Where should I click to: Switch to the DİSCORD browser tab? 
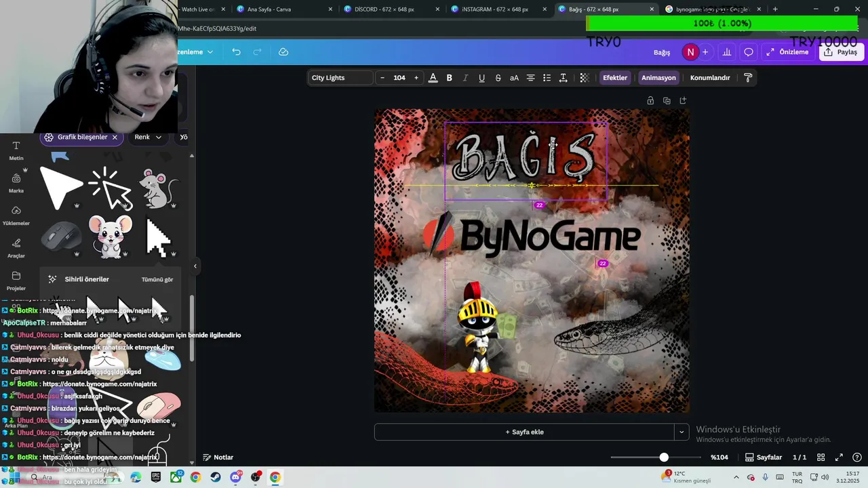(393, 9)
